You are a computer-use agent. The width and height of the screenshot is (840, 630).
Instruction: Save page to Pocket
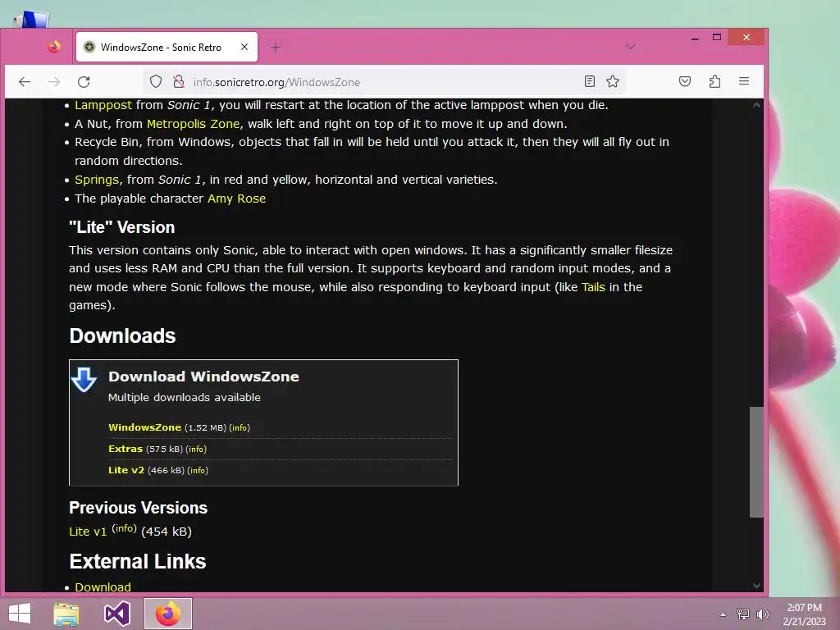click(685, 81)
